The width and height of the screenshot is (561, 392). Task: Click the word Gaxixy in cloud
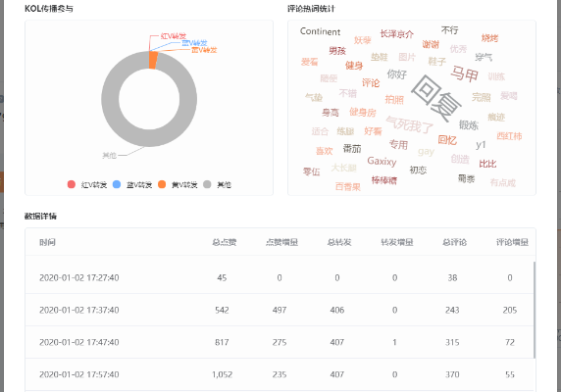[382, 162]
